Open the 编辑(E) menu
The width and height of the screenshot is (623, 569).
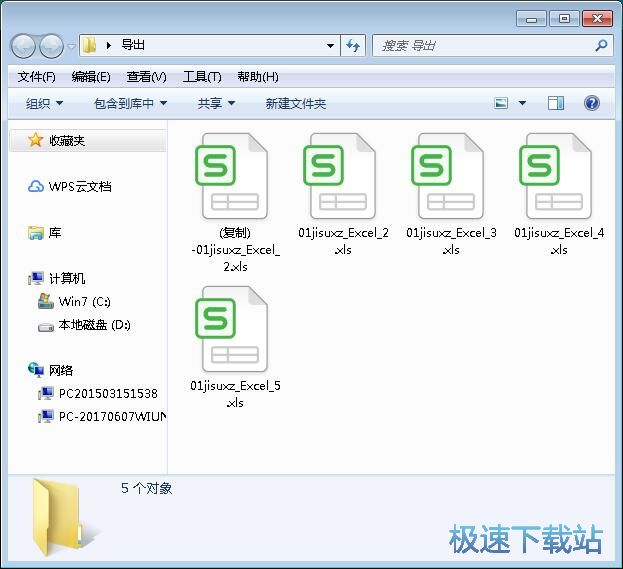(91, 77)
